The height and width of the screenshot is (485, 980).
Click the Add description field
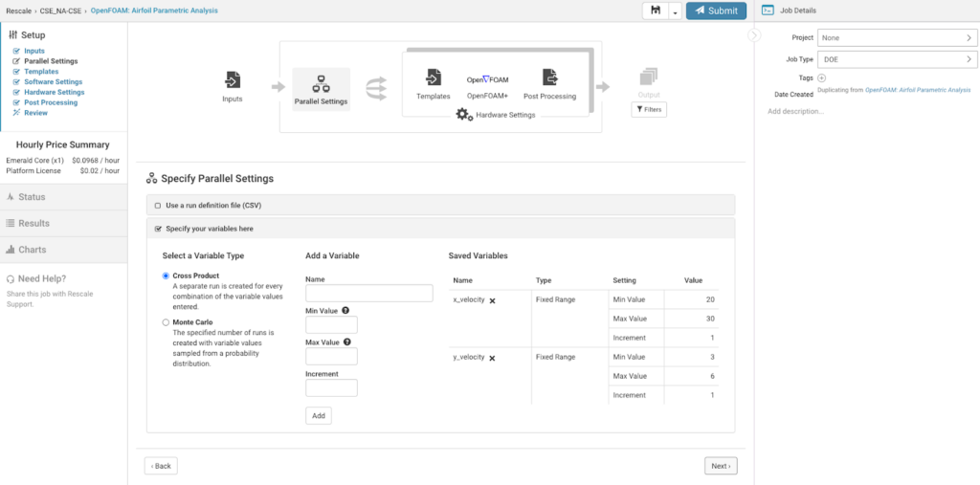point(795,111)
